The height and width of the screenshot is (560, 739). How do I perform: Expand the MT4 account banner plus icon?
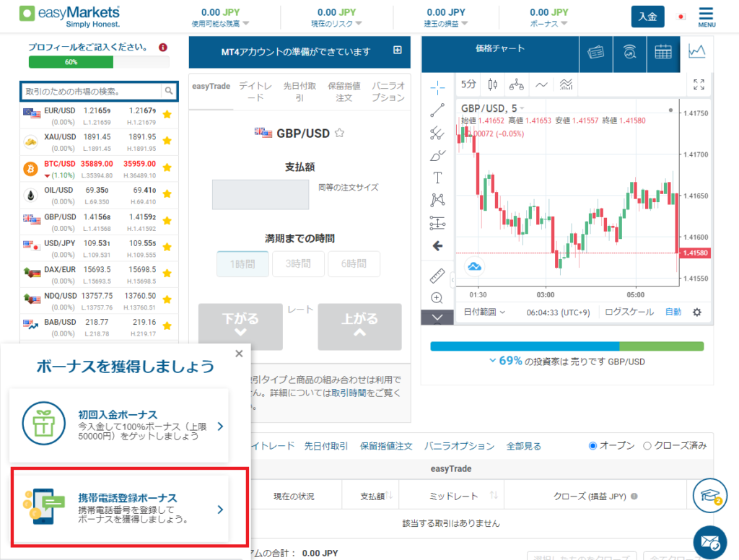pos(398,50)
